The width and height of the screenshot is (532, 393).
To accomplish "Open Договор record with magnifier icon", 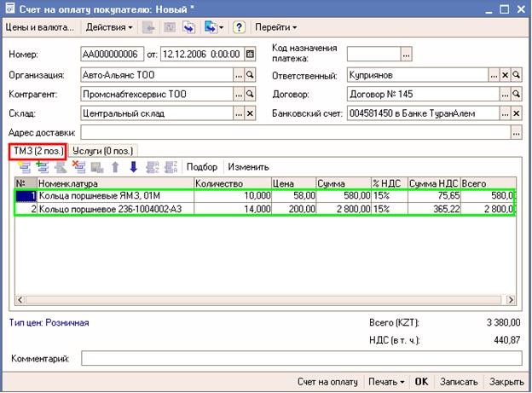I will point(516,94).
